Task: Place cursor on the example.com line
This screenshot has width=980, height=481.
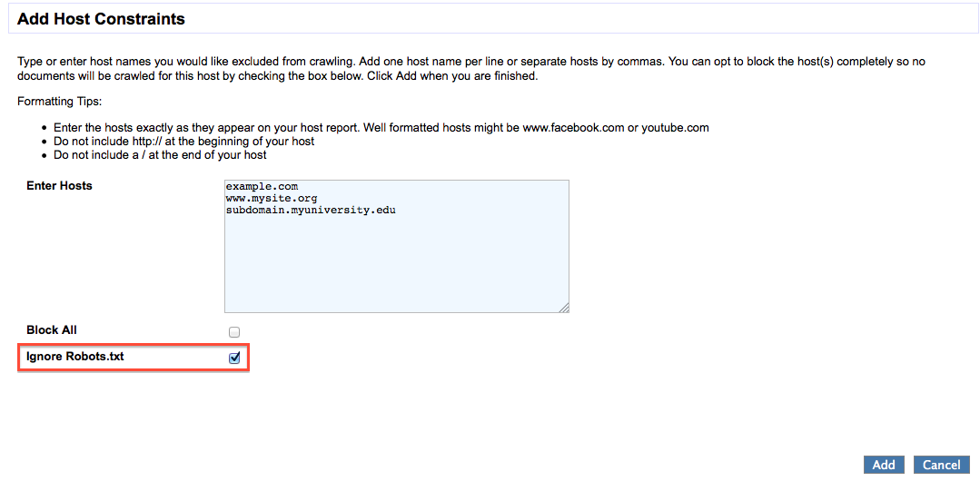Action: (262, 186)
